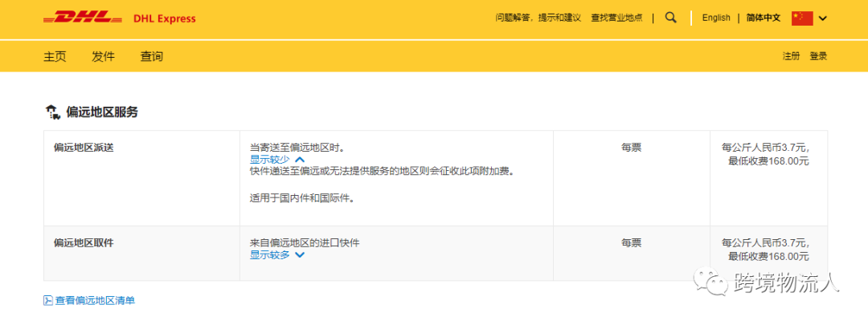868x321 pixels.
Task: Click the 注册 link
Action: tap(791, 56)
